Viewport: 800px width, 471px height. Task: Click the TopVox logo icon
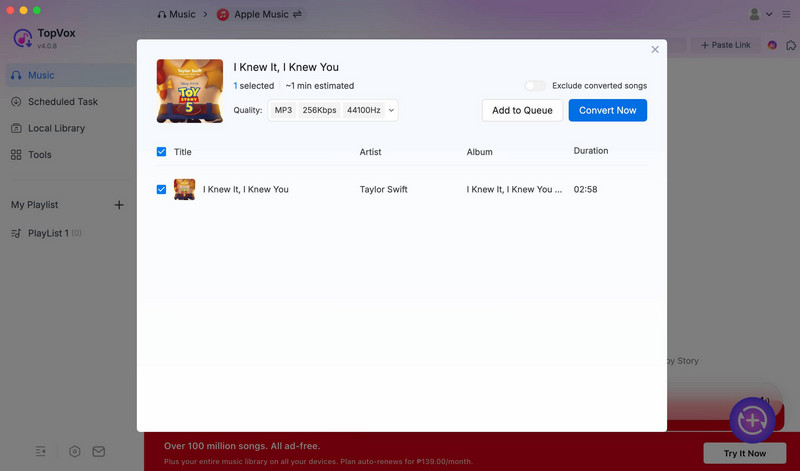22,38
